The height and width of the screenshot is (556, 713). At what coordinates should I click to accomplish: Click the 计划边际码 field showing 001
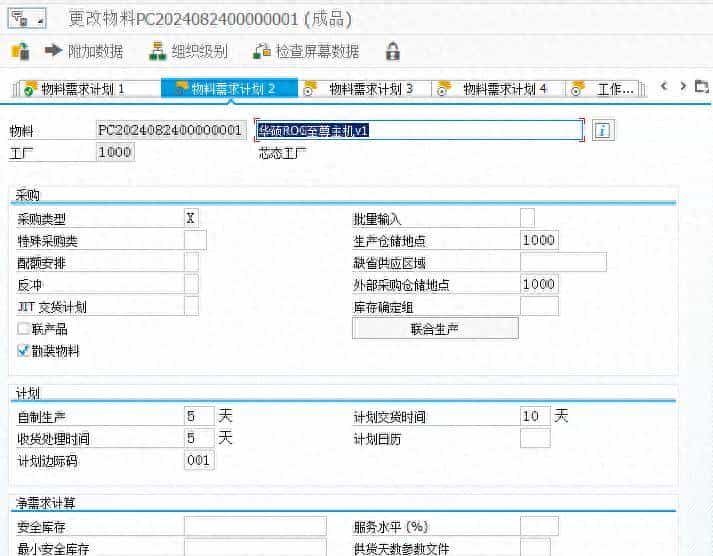click(x=199, y=460)
